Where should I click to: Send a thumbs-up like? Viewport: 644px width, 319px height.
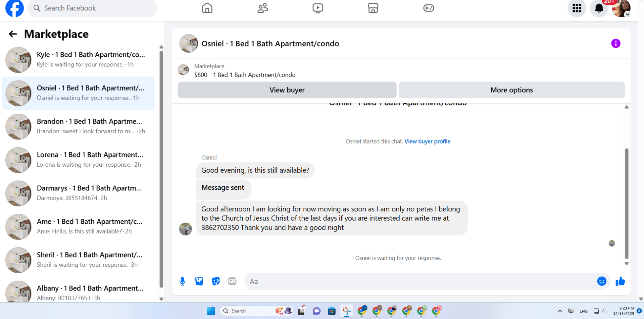(x=620, y=281)
